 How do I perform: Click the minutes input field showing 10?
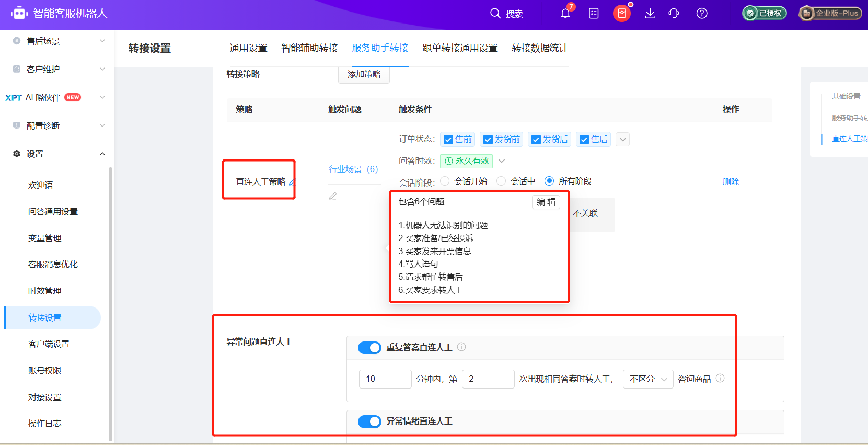[x=385, y=379]
